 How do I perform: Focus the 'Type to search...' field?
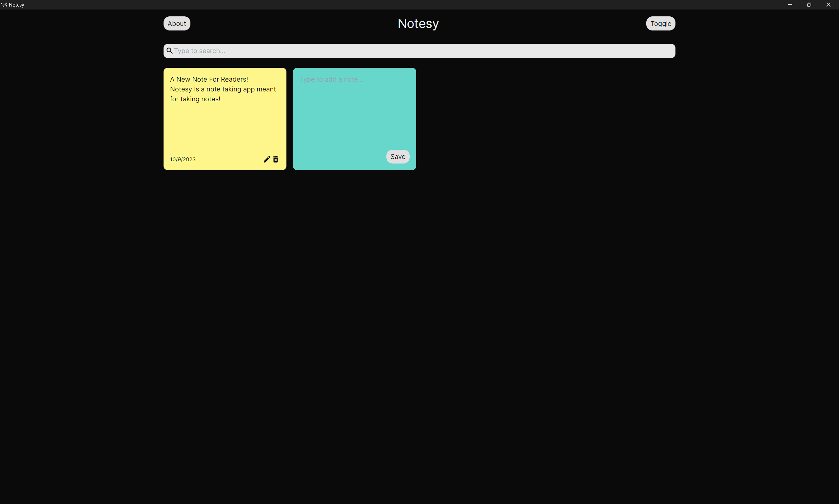coord(421,51)
